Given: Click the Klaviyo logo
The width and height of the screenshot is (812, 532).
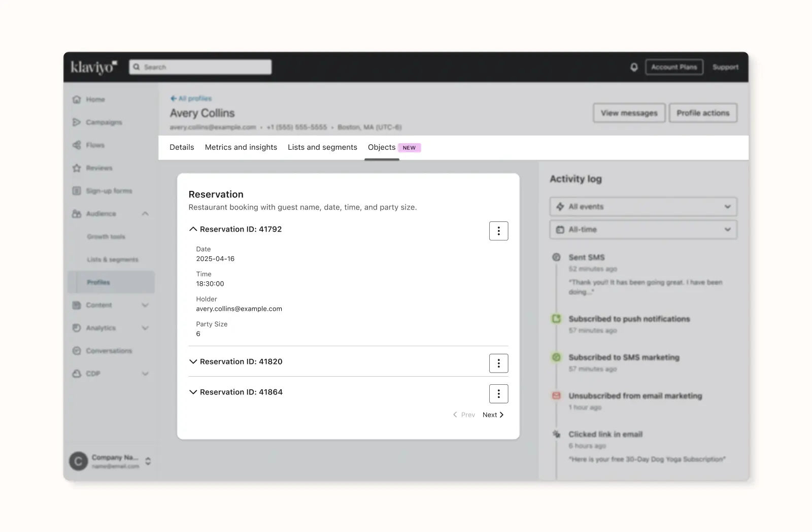Looking at the screenshot, I should coord(93,67).
